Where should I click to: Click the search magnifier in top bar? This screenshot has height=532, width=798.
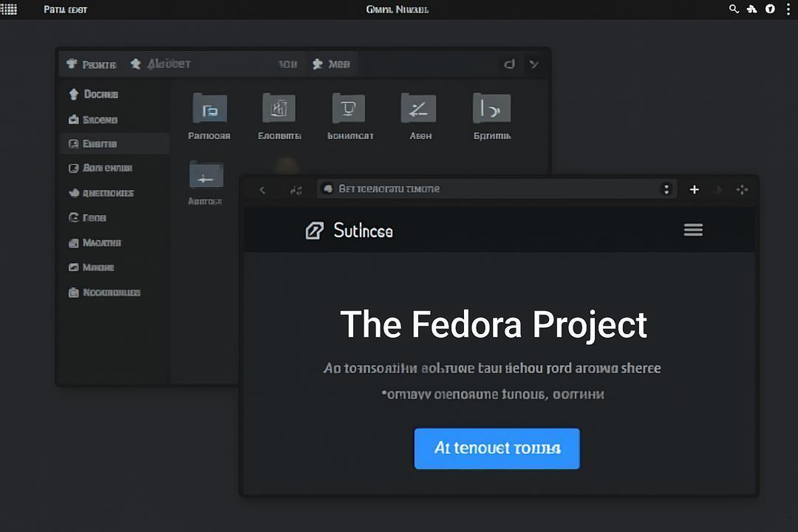734,9
